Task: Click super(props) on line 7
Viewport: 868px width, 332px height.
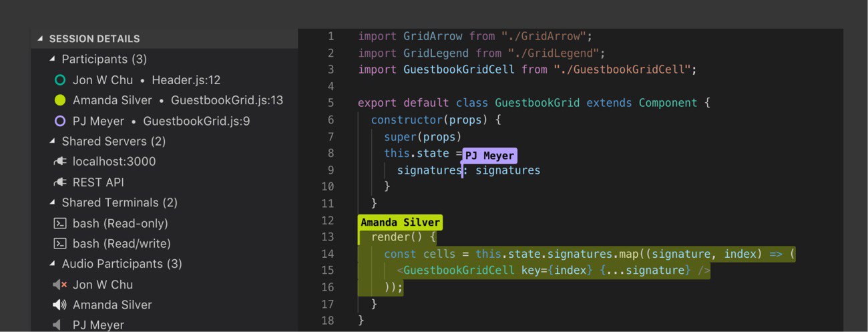Action: coord(423,137)
